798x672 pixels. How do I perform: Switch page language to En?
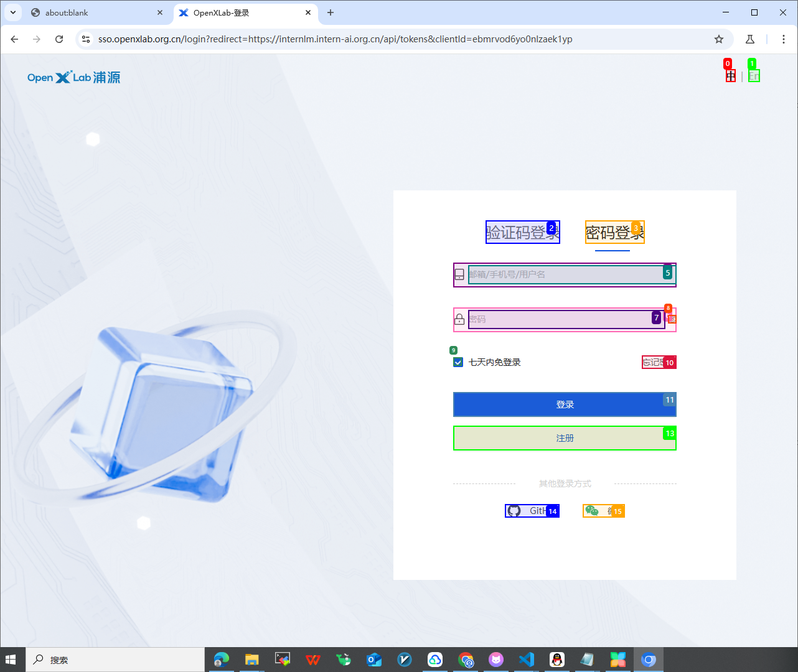(x=754, y=76)
